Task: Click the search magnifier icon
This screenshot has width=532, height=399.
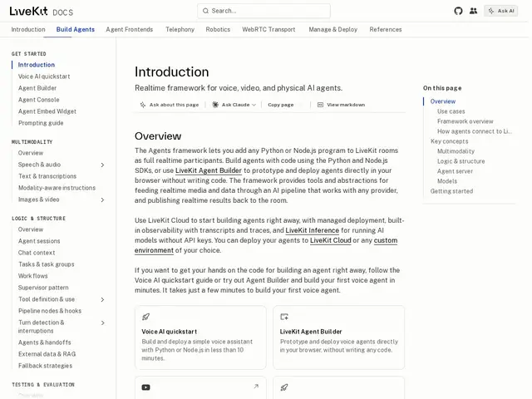Action: [205, 11]
